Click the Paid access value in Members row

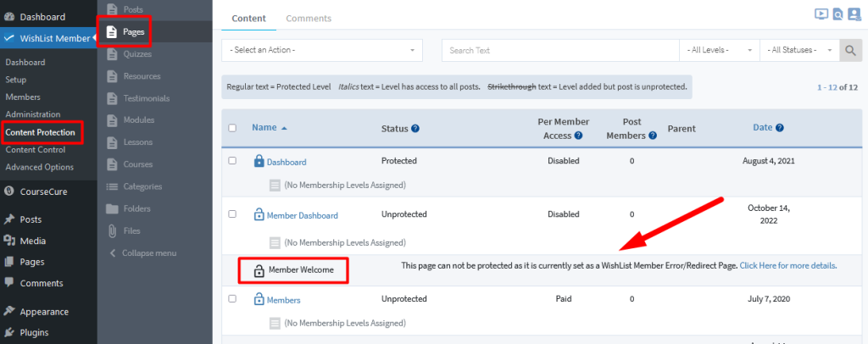click(x=564, y=298)
